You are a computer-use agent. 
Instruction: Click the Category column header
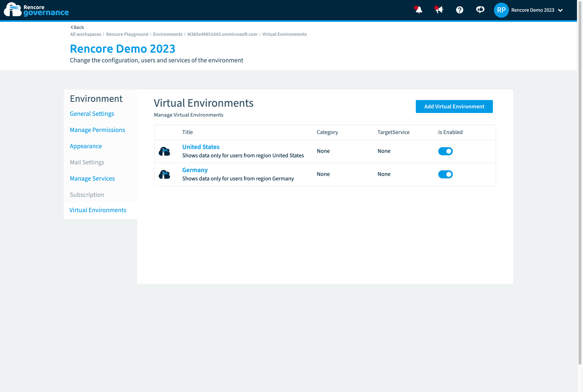(327, 132)
